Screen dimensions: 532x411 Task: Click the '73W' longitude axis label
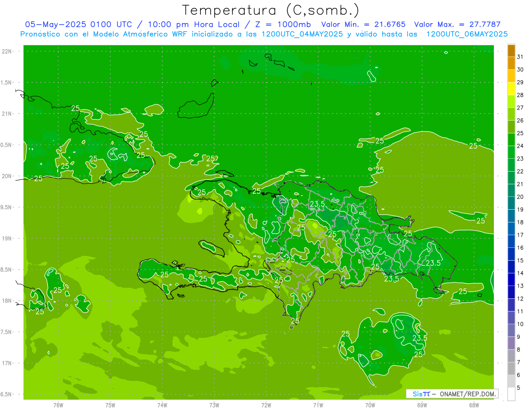[214, 405]
